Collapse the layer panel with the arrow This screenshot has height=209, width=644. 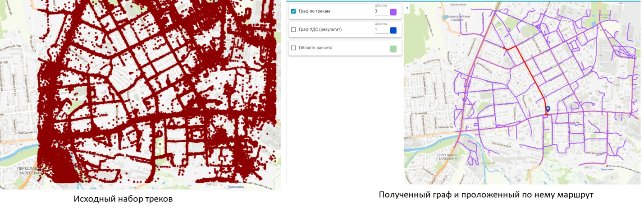tap(406, 8)
